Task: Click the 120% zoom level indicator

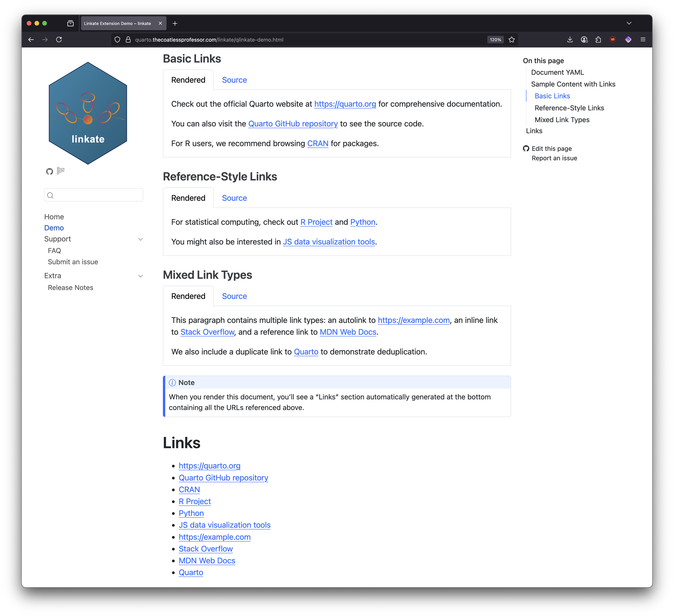Action: [495, 39]
